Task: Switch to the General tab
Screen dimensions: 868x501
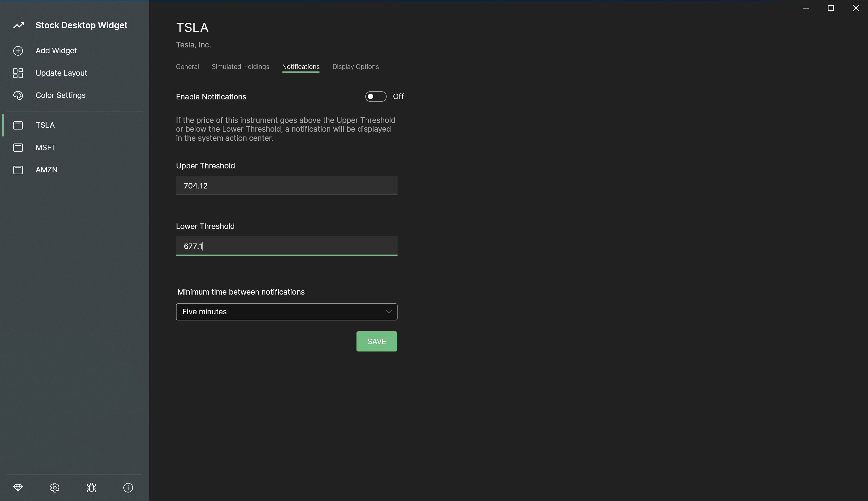Action: (188, 67)
